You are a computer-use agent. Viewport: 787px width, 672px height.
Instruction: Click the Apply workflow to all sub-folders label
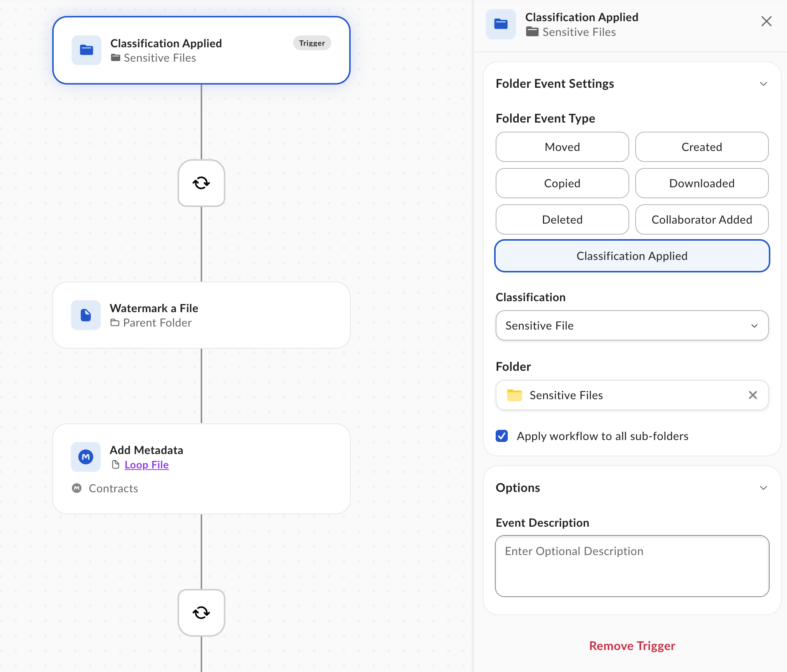click(x=602, y=436)
